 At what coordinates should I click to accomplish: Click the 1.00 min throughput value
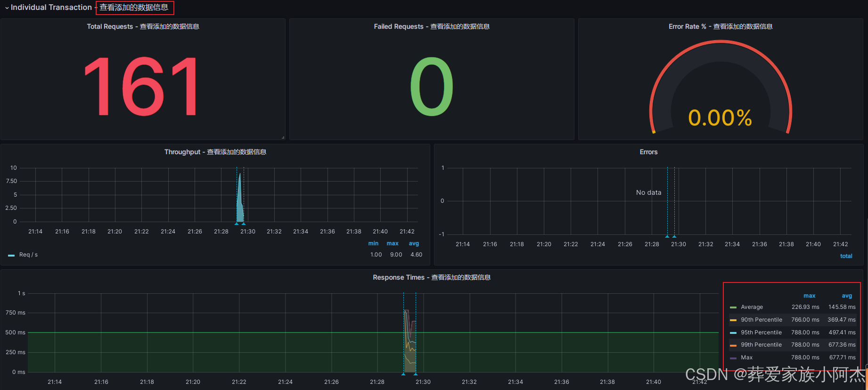coord(376,255)
